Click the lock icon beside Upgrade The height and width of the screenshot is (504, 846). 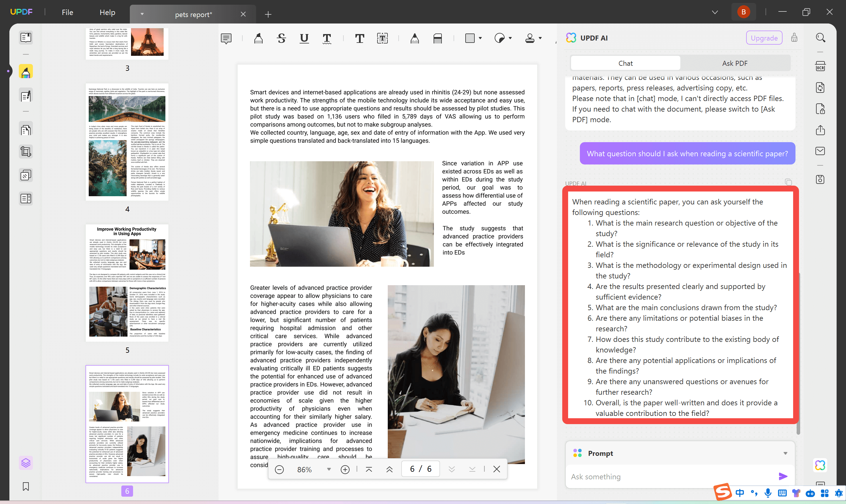tap(794, 38)
